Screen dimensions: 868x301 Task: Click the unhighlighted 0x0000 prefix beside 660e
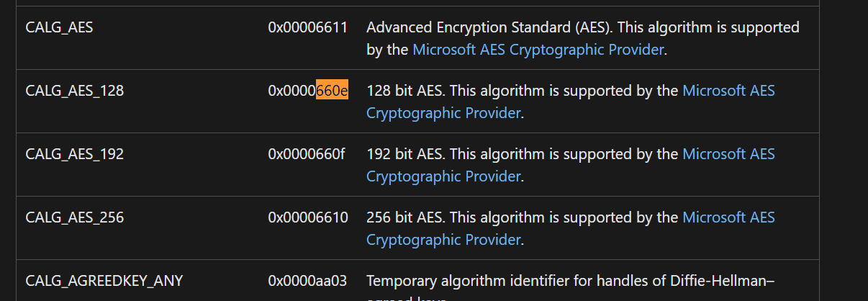point(291,91)
